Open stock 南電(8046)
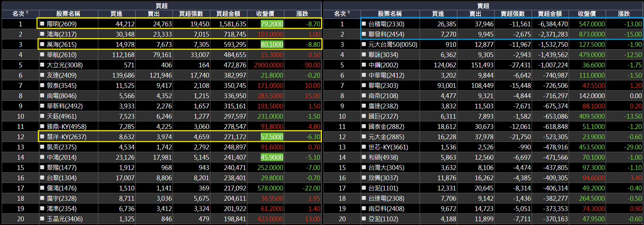 [x=62, y=96]
